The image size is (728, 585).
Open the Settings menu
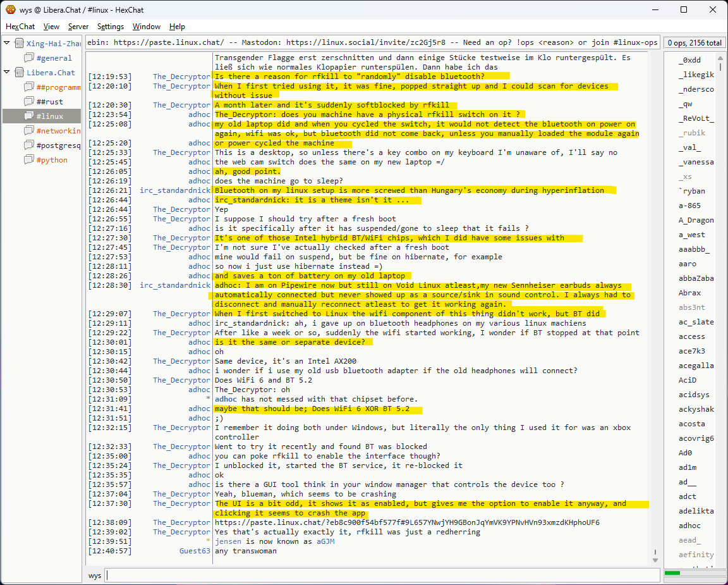point(111,27)
